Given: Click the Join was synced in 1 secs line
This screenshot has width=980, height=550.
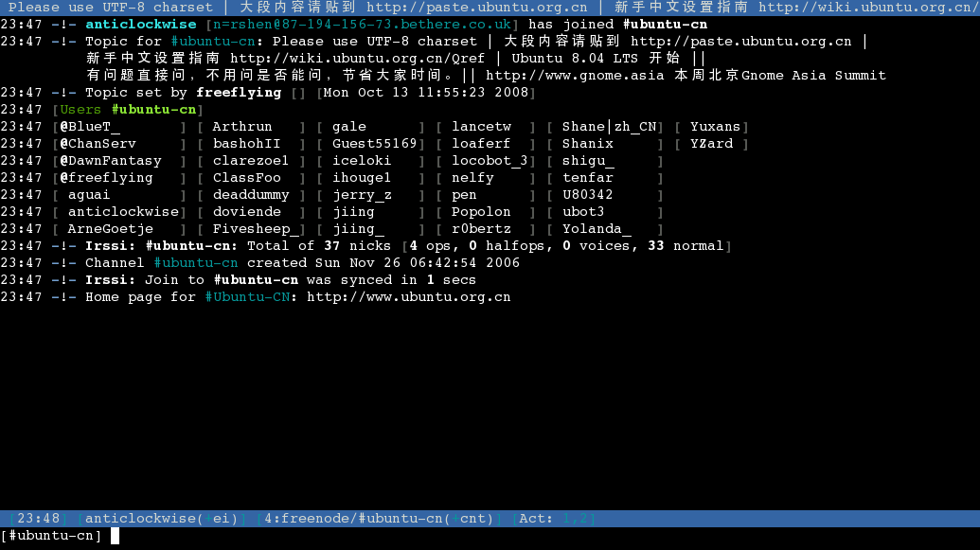Looking at the screenshot, I should click(x=280, y=280).
